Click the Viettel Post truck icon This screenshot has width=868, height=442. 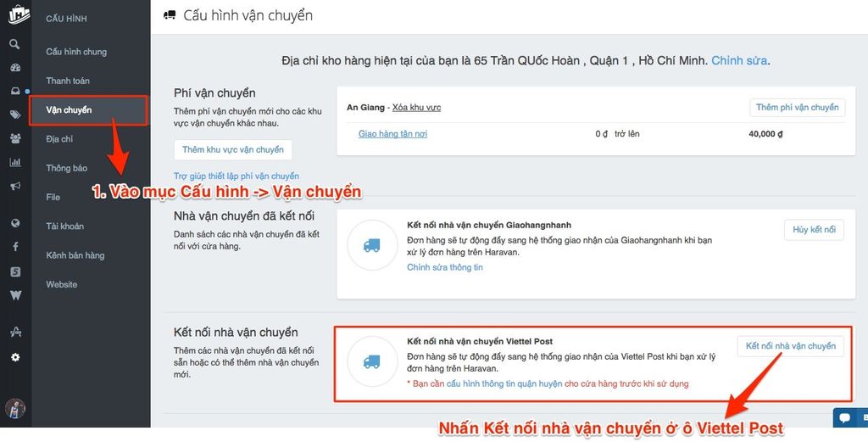(x=372, y=361)
